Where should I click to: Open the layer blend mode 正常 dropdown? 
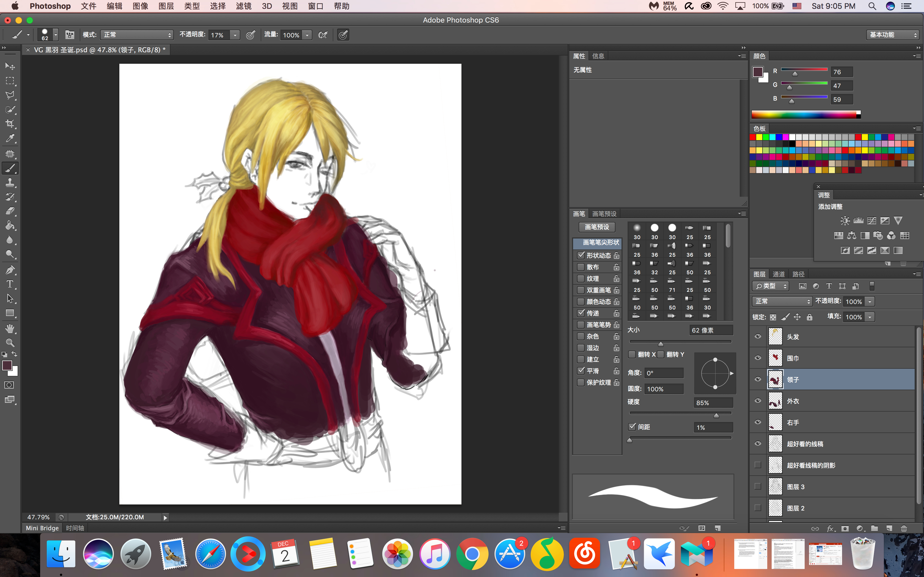pos(782,301)
